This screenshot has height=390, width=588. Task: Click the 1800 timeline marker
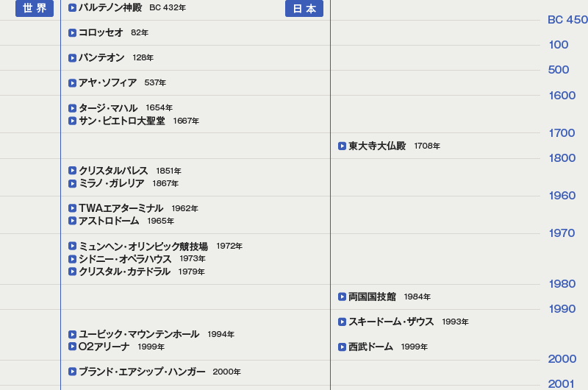point(562,158)
